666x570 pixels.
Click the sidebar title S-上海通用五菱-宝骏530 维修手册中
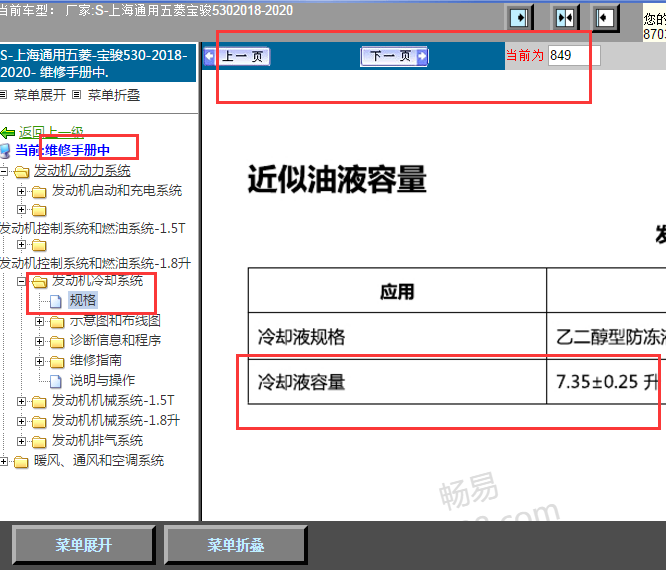pos(96,63)
